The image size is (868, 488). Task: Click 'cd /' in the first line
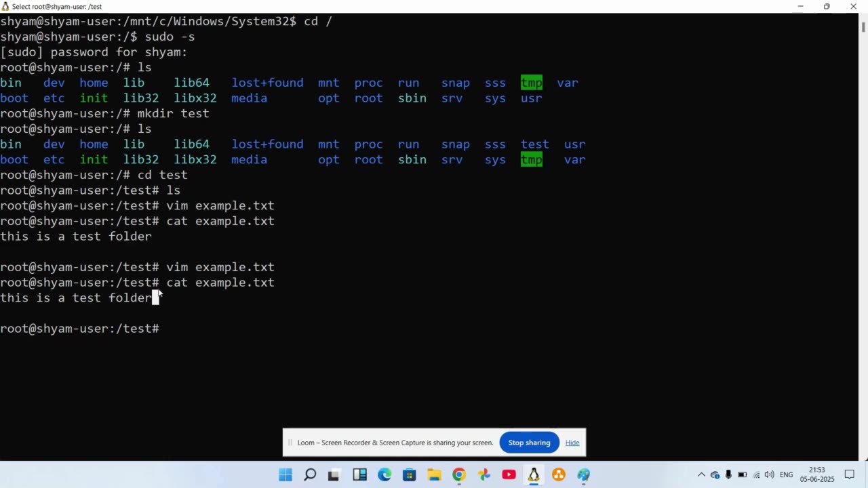pyautogui.click(x=318, y=22)
